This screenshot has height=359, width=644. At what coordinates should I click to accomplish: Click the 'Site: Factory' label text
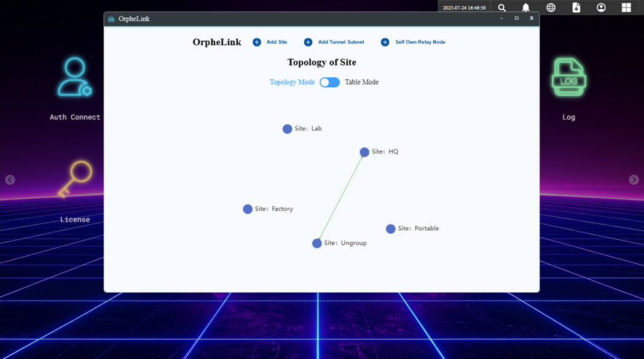point(273,209)
